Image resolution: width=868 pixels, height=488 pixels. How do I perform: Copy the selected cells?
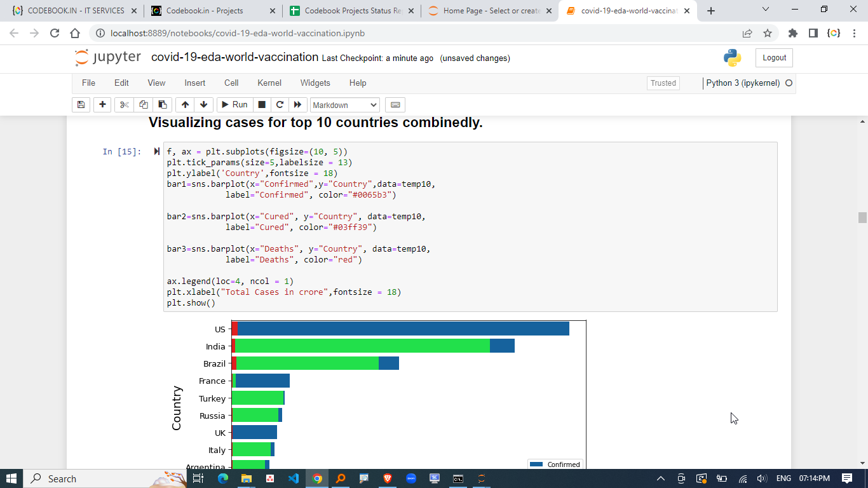(144, 105)
